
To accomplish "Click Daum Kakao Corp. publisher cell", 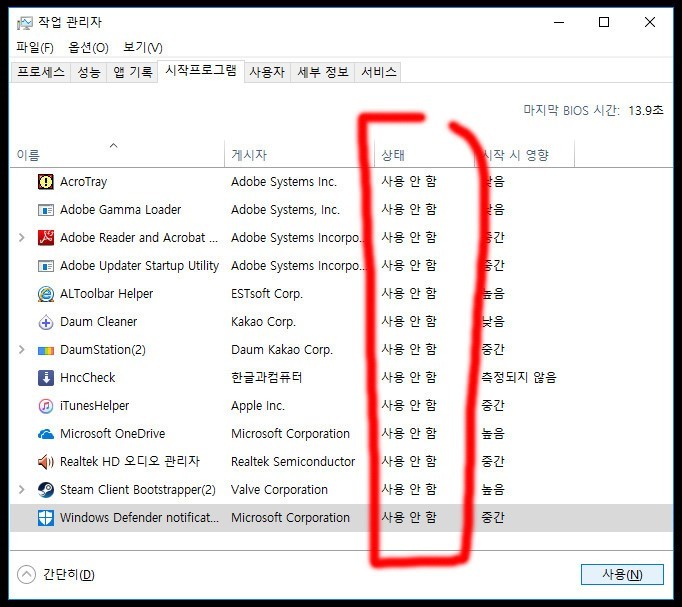I will (282, 350).
